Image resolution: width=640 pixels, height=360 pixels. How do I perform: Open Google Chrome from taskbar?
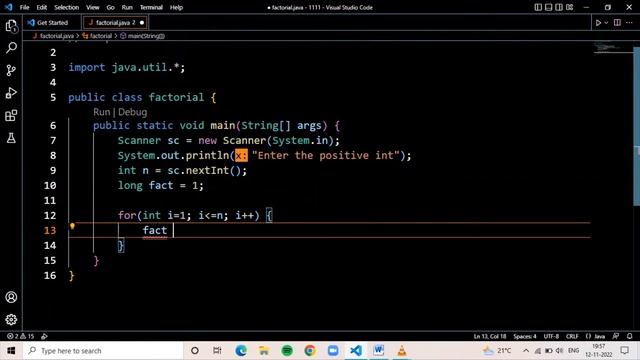(310, 351)
